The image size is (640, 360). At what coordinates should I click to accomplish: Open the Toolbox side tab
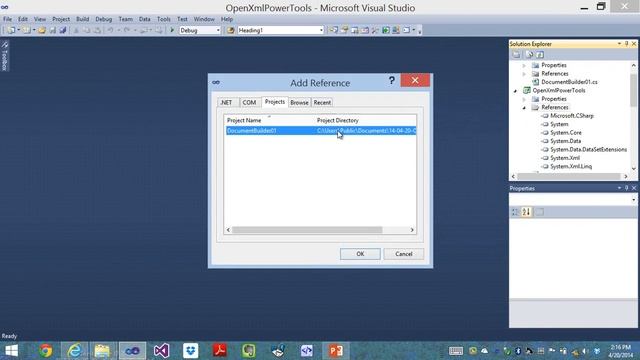click(x=4, y=56)
